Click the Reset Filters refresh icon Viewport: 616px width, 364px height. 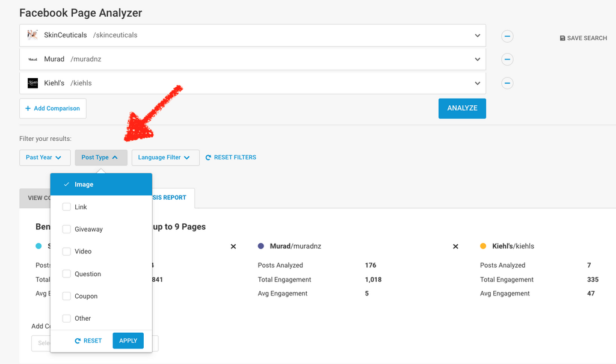click(208, 158)
